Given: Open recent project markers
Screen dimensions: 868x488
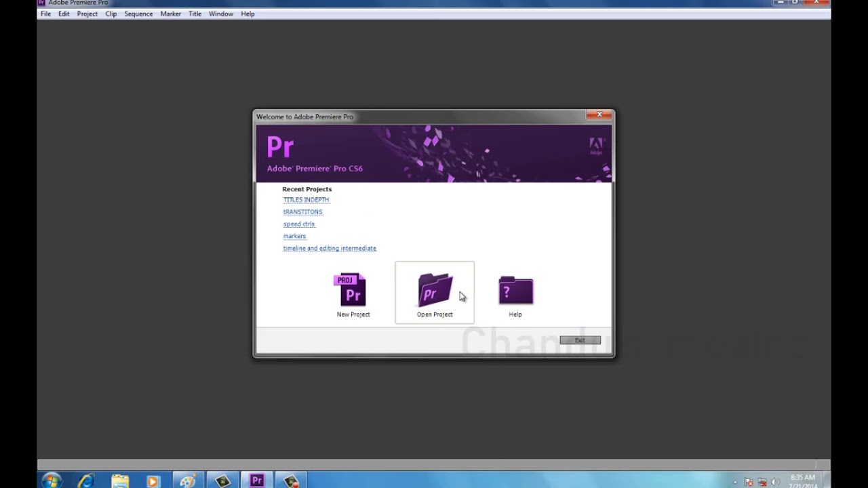Looking at the screenshot, I should [x=294, y=237].
